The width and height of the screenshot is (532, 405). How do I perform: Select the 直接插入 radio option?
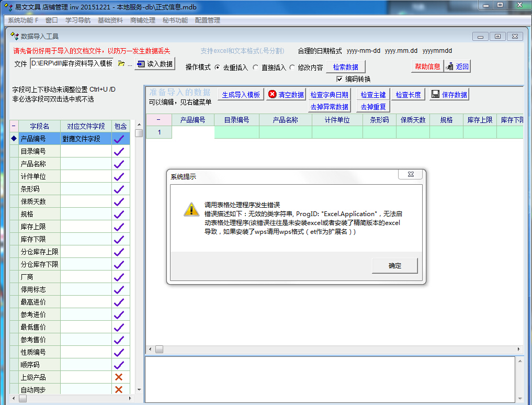pos(255,67)
